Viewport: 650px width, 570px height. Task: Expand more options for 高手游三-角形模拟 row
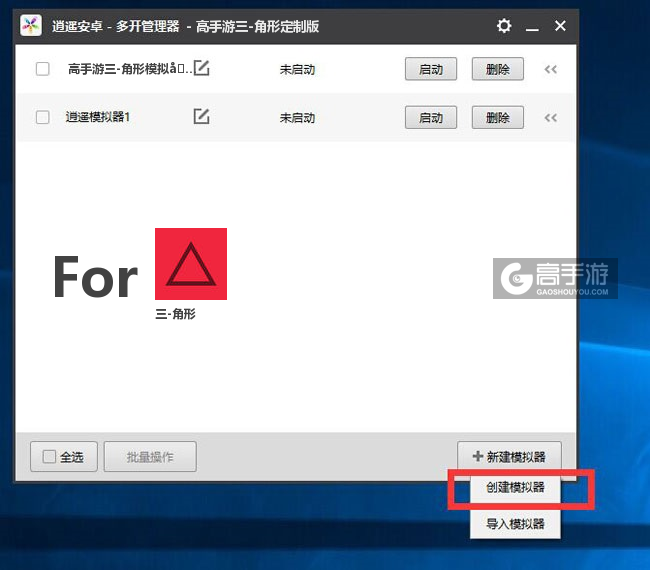point(551,69)
